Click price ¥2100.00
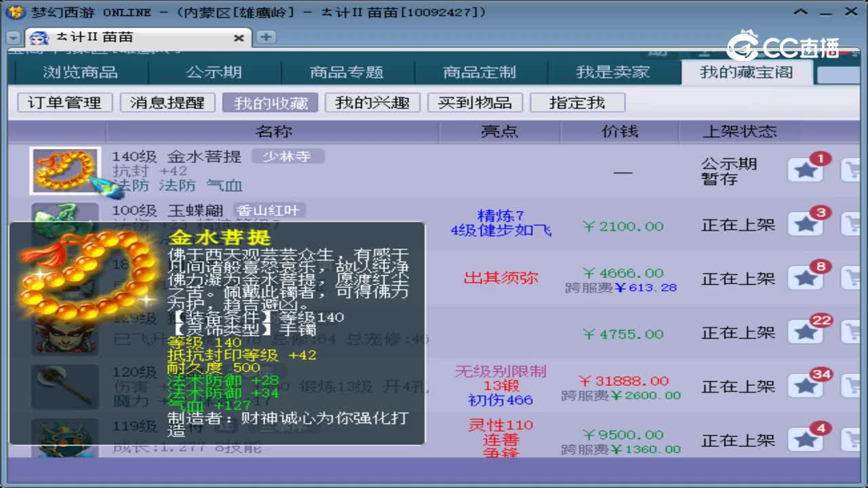 click(x=623, y=226)
